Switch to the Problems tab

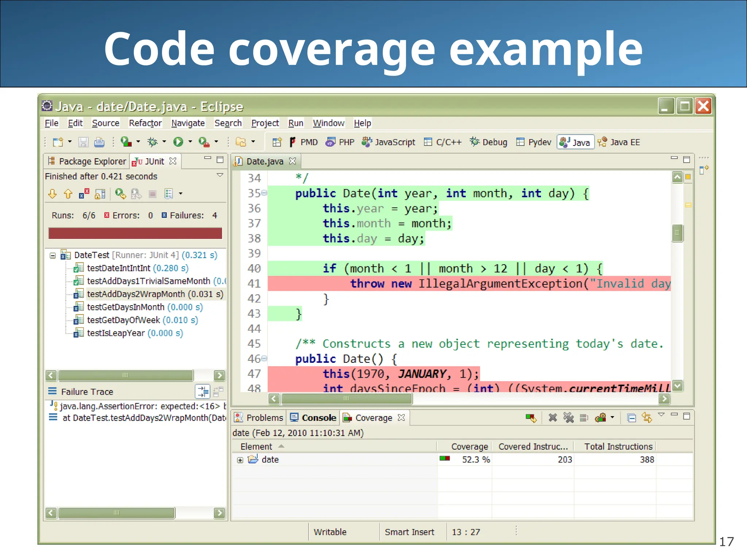tap(259, 418)
